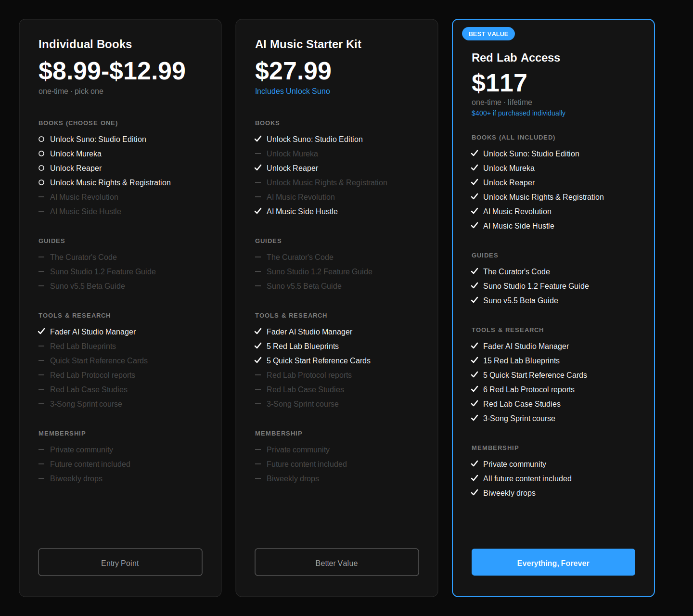Select Unlock Reaper radio in Individual Books
This screenshot has height=616, width=693.
41,168
